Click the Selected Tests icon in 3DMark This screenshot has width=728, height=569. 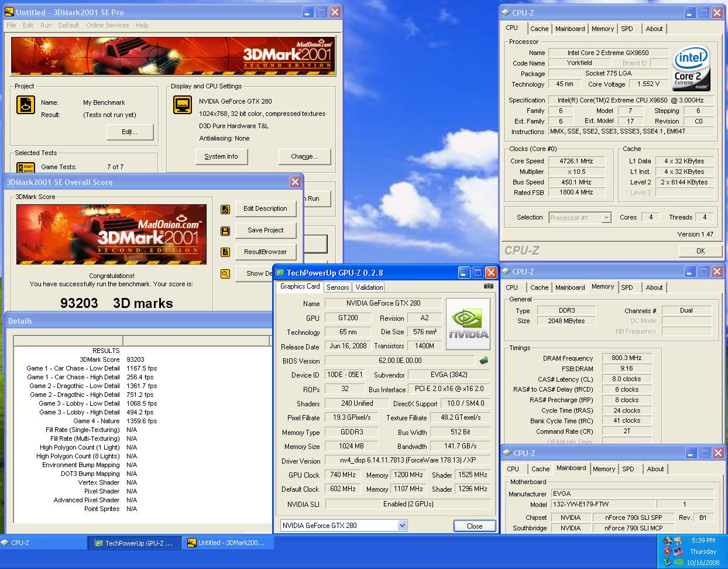(26, 167)
